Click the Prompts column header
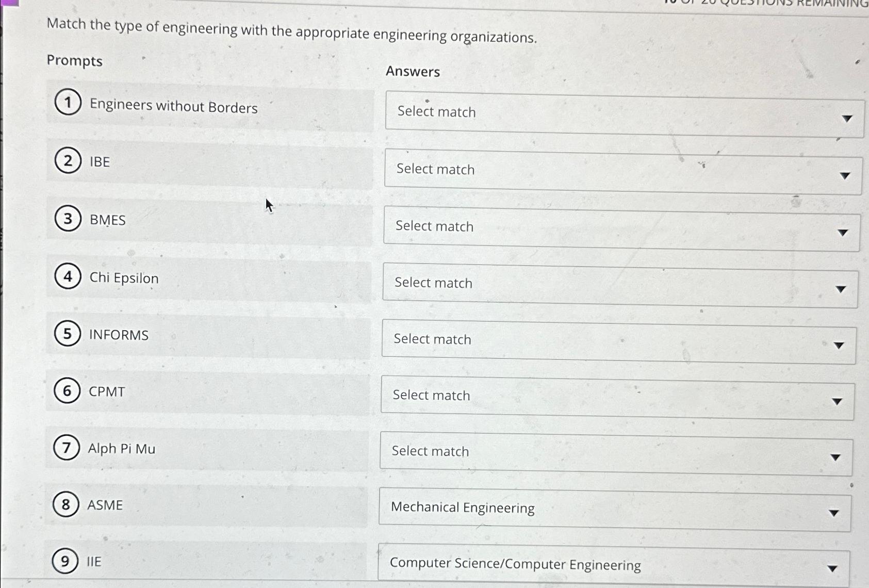This screenshot has height=588, width=869. tap(75, 61)
